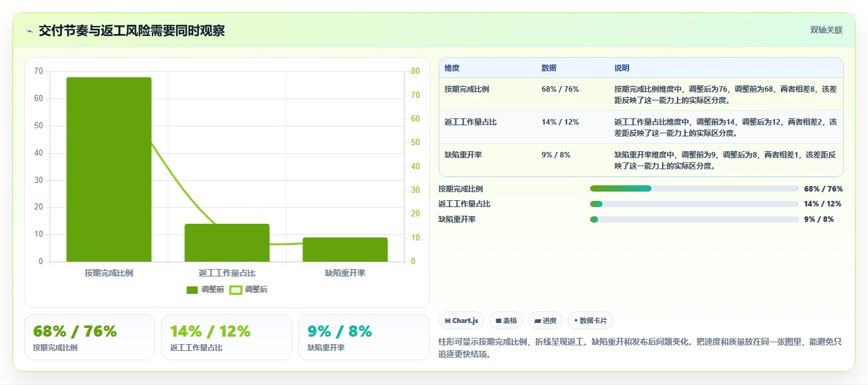The width and height of the screenshot is (868, 385).
Task: Click the 按期完成比例 bar in the chart
Action: pos(109,169)
